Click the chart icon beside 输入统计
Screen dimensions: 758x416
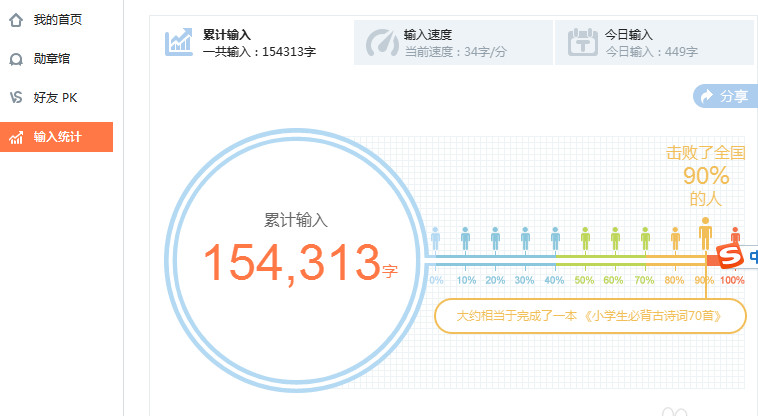[x=16, y=137]
